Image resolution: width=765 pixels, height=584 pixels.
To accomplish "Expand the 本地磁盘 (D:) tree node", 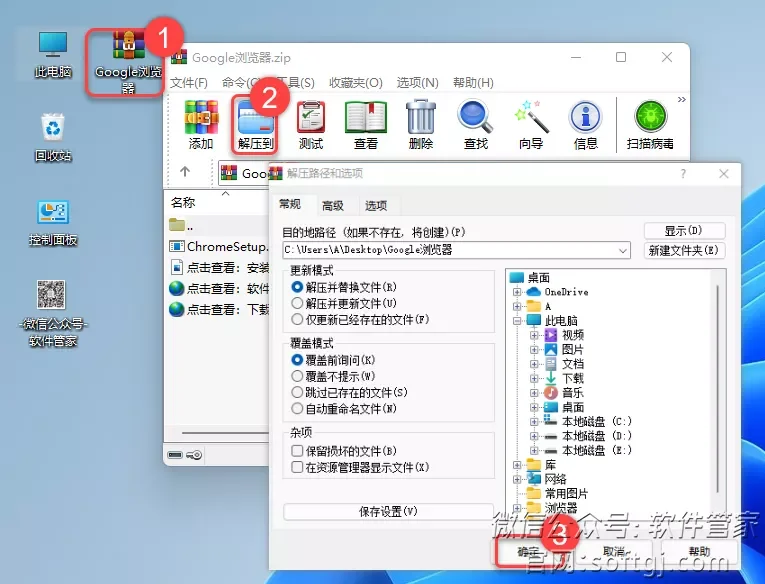I will [534, 436].
